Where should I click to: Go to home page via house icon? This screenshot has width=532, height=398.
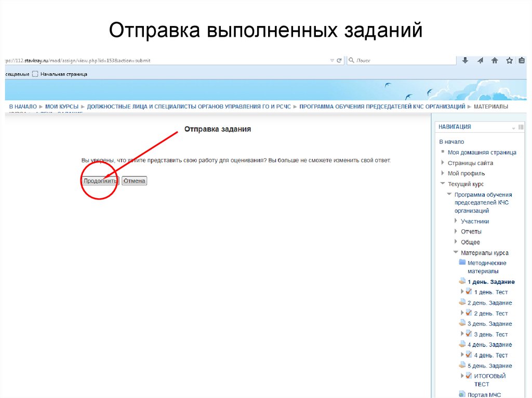(494, 61)
